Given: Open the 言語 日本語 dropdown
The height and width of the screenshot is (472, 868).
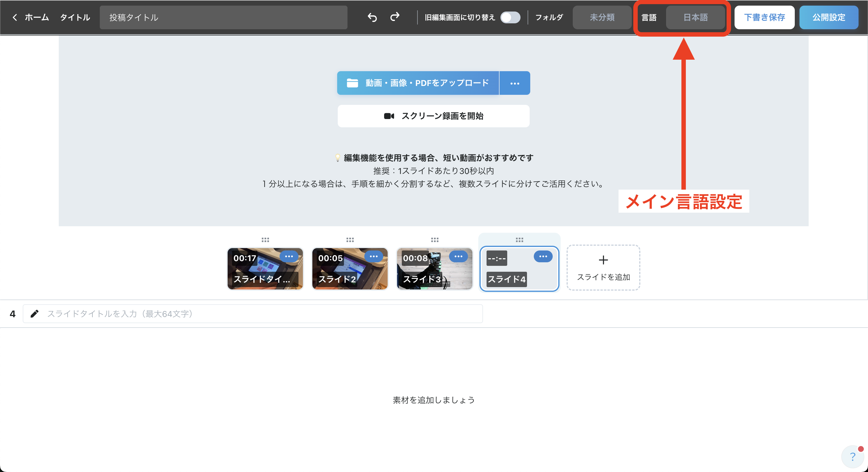Looking at the screenshot, I should pyautogui.click(x=695, y=17).
